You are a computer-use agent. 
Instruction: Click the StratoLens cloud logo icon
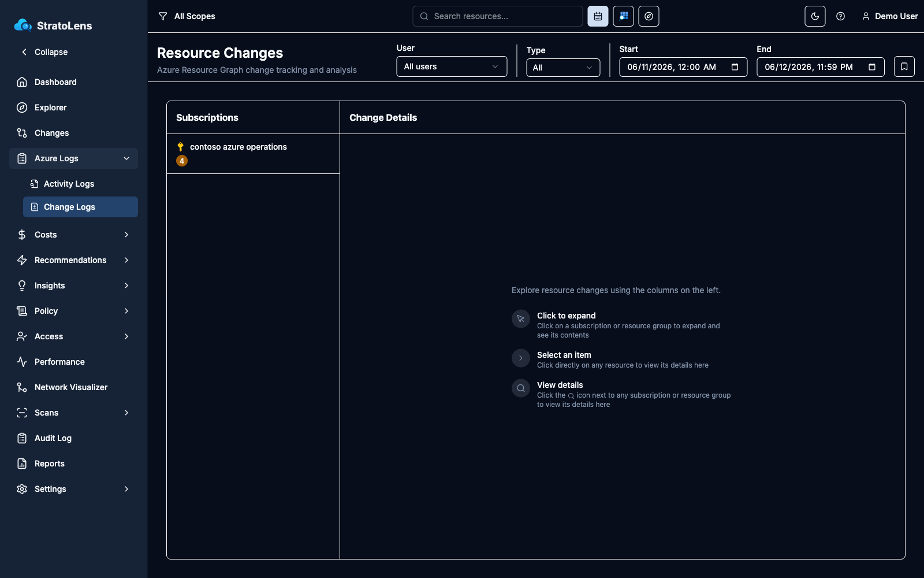pos(23,25)
